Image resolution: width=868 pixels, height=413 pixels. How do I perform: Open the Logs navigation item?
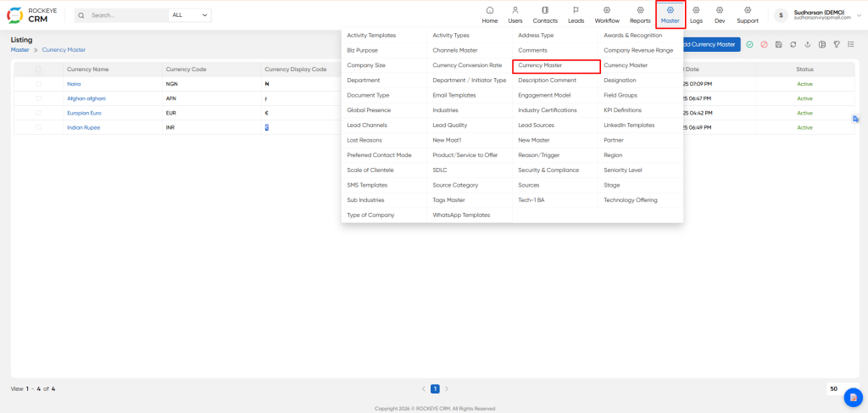696,15
